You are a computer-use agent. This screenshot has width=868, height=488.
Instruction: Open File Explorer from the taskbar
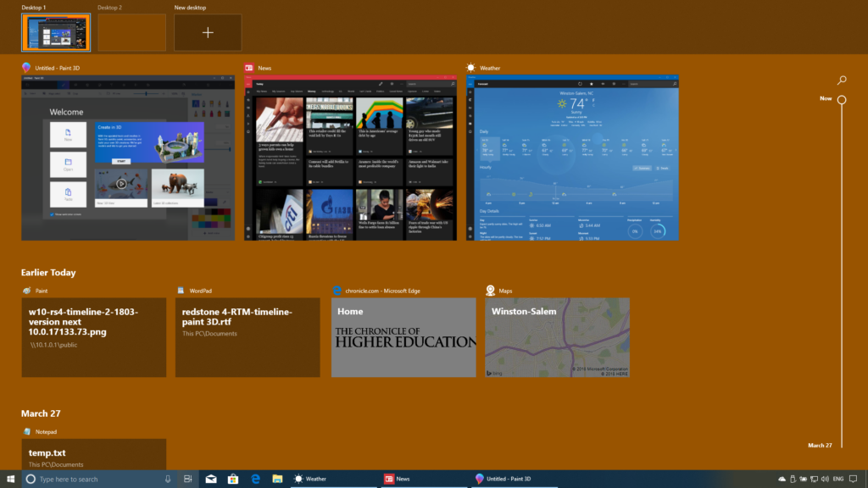tap(276, 479)
